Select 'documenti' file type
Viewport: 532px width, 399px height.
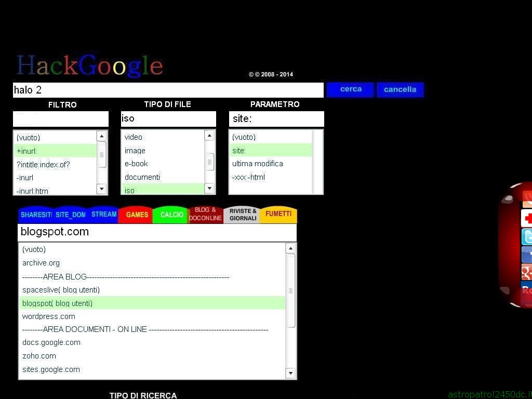163,177
